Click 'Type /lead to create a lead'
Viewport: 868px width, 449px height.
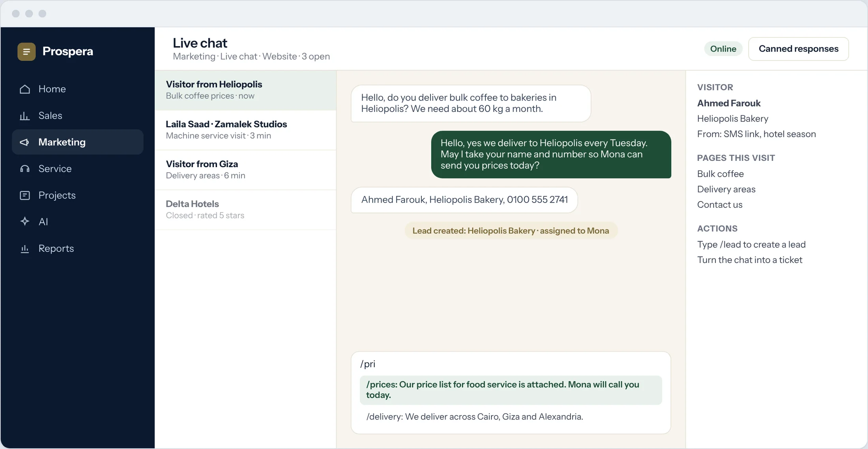coord(751,244)
